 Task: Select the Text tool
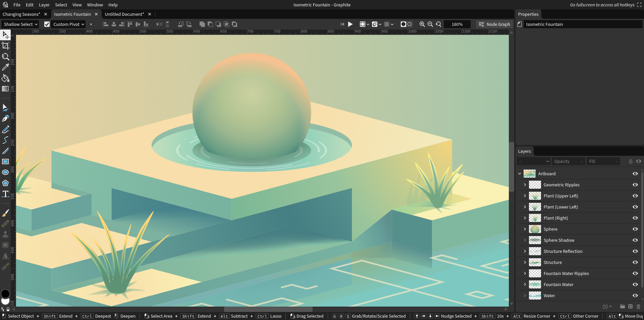[5, 194]
